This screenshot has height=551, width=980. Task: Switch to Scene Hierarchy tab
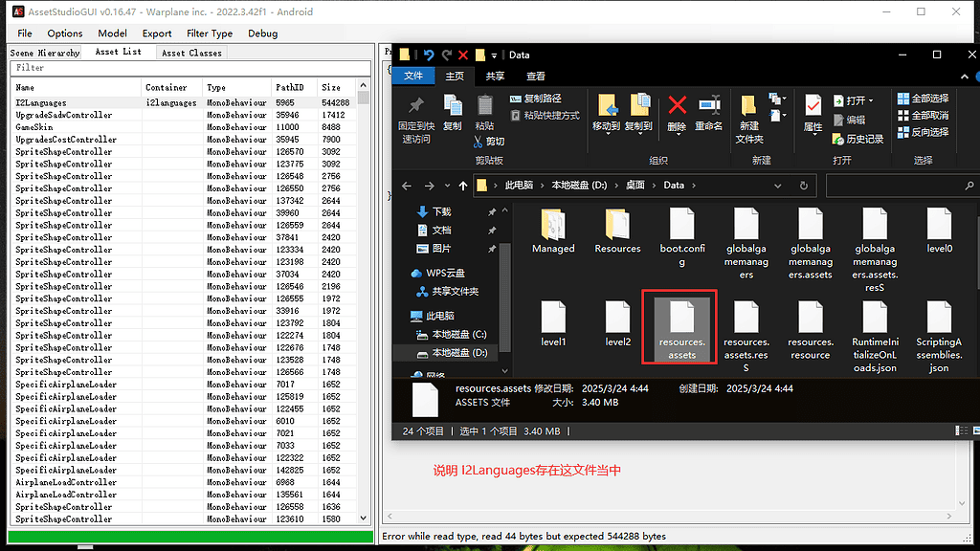coord(45,54)
